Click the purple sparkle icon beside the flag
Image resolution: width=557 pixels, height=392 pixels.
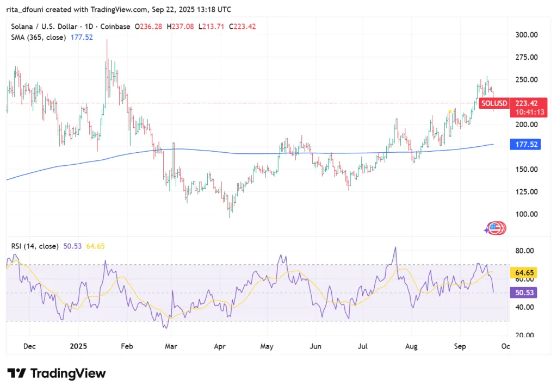(x=486, y=231)
